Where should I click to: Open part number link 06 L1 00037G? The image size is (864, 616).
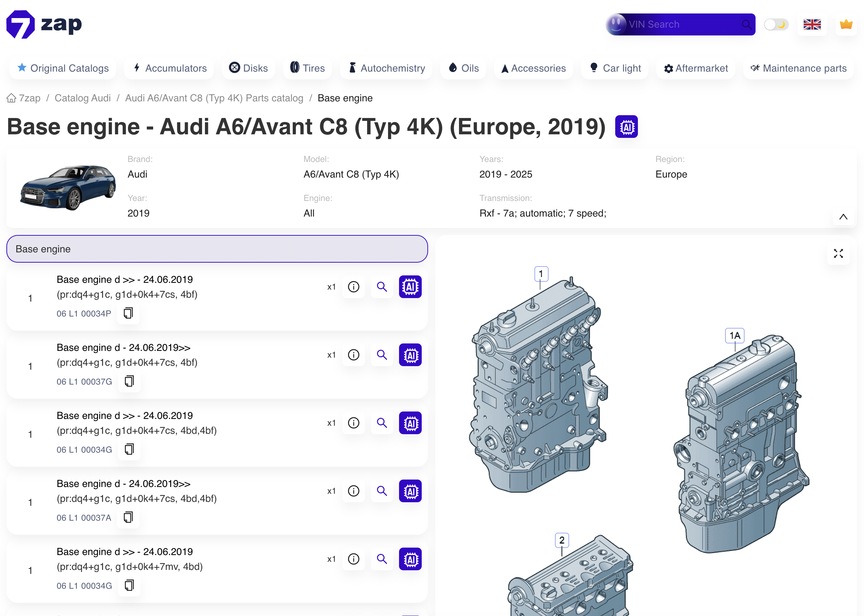click(x=84, y=382)
